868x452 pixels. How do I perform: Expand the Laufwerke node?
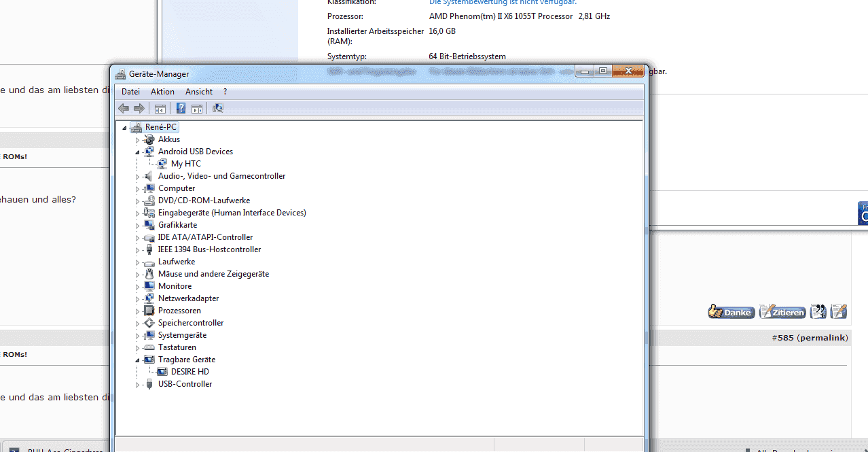tap(137, 262)
